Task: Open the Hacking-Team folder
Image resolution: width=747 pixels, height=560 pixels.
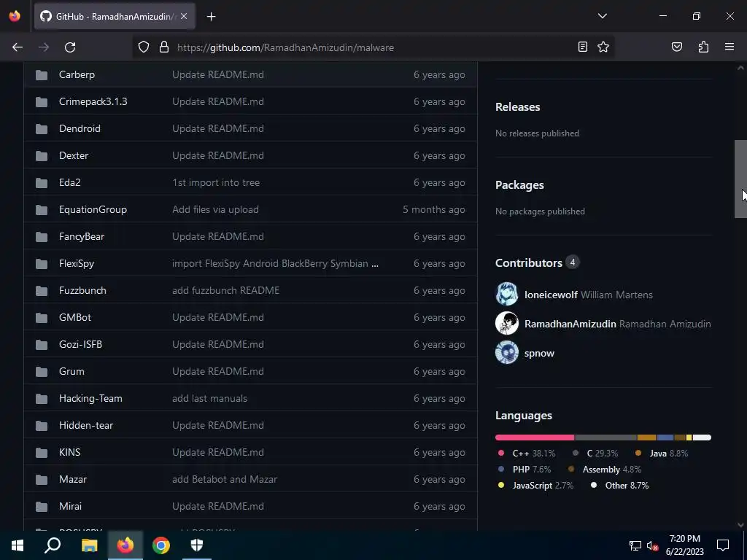Action: 90,399
